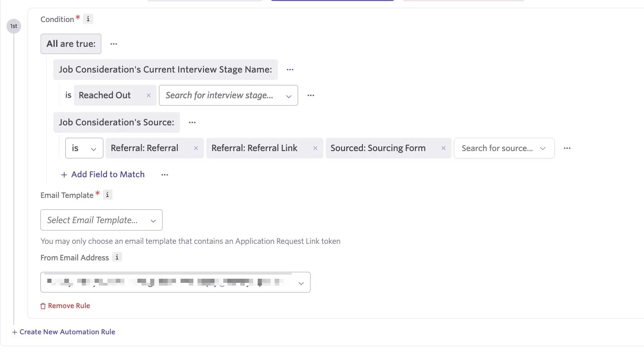Click Add Field to Match
The image size is (644, 360).
point(103,174)
